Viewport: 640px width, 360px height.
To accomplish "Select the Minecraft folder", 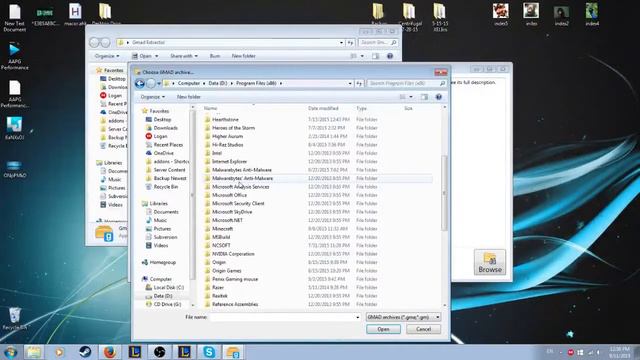I will pos(222,229).
